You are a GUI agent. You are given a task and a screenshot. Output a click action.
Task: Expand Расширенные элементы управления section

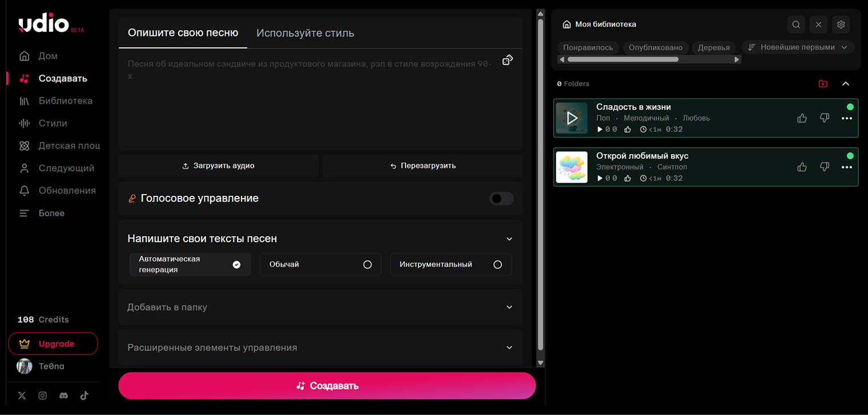click(x=320, y=348)
